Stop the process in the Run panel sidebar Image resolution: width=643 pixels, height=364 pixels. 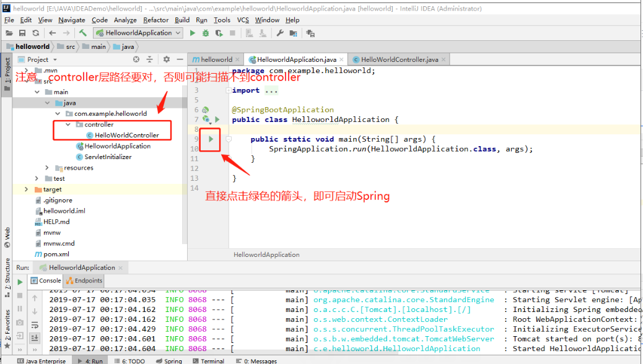pyautogui.click(x=20, y=295)
